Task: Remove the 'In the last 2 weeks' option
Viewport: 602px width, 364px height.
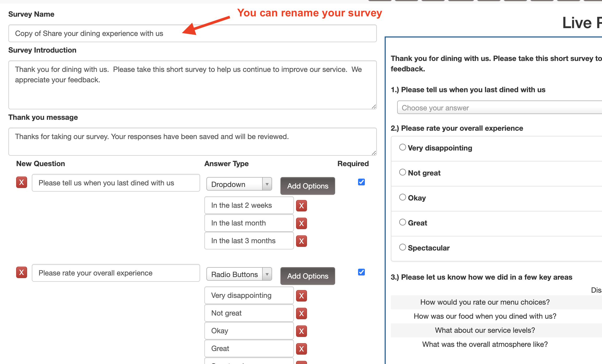Action: (x=302, y=206)
